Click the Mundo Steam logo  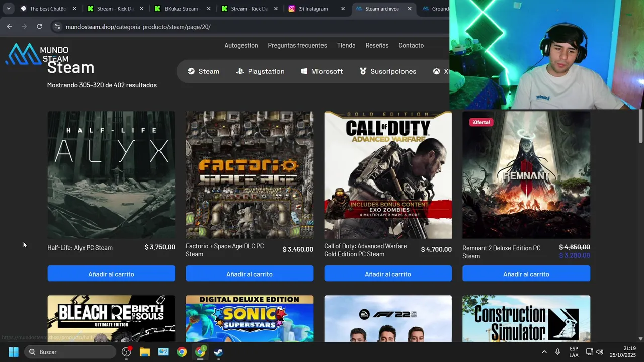click(37, 54)
